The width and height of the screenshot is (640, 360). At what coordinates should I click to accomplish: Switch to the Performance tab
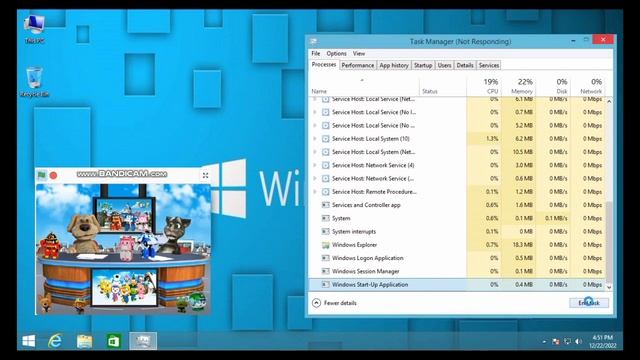pos(358,65)
